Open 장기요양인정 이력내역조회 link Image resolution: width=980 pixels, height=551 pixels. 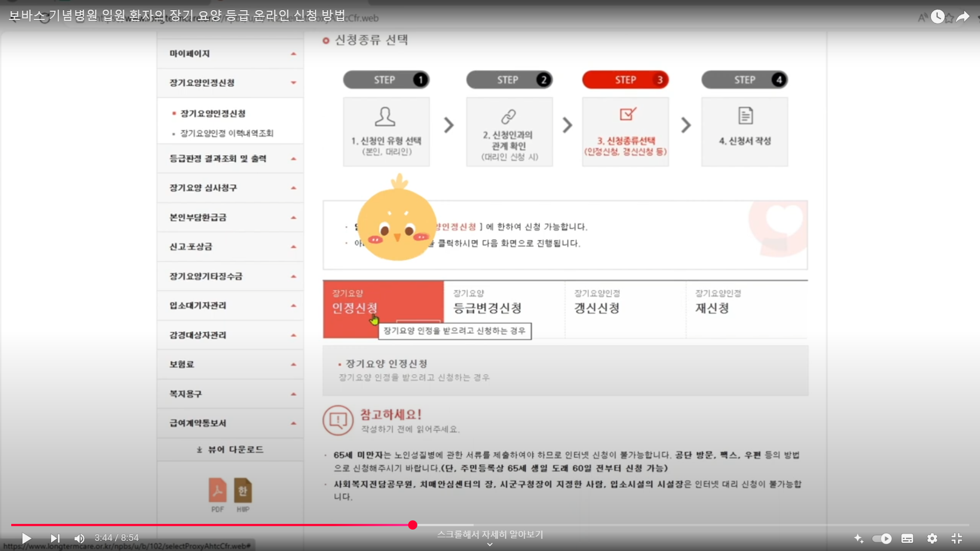[227, 133]
